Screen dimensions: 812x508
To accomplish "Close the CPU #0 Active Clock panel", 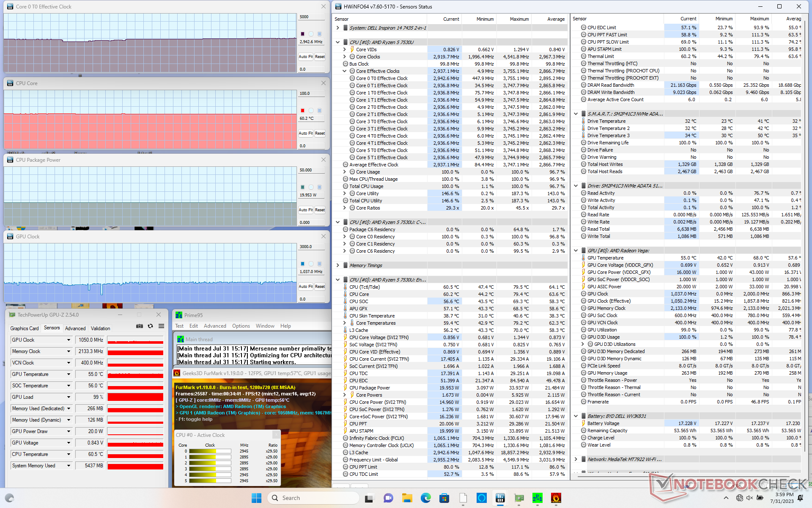I will [x=276, y=434].
